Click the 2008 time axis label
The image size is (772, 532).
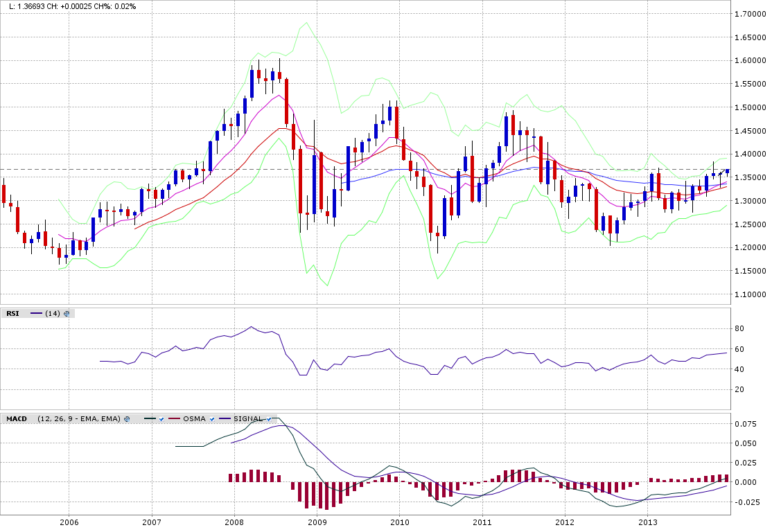point(234,522)
